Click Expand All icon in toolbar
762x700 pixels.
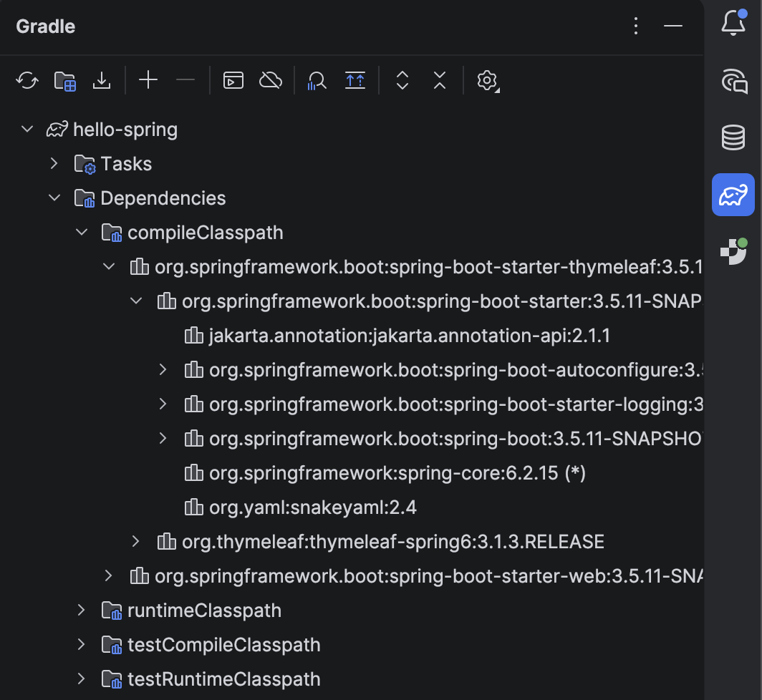point(402,80)
